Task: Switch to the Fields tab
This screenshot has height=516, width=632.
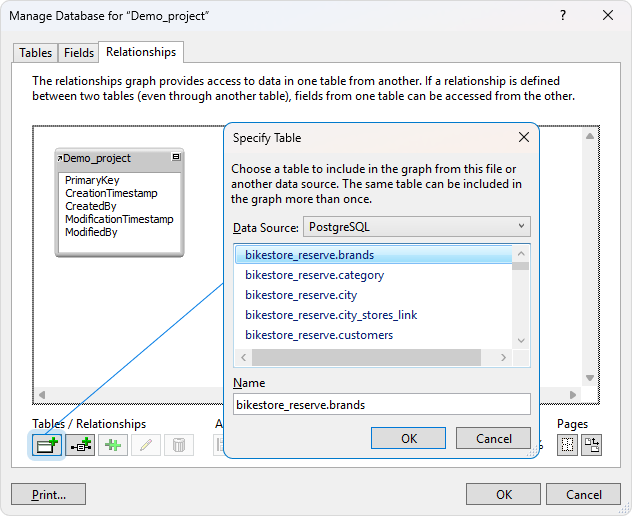Action: coord(79,53)
